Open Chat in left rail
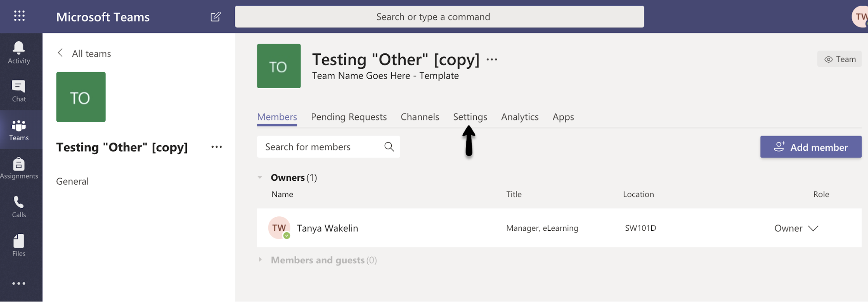The height and width of the screenshot is (302, 868). (19, 91)
